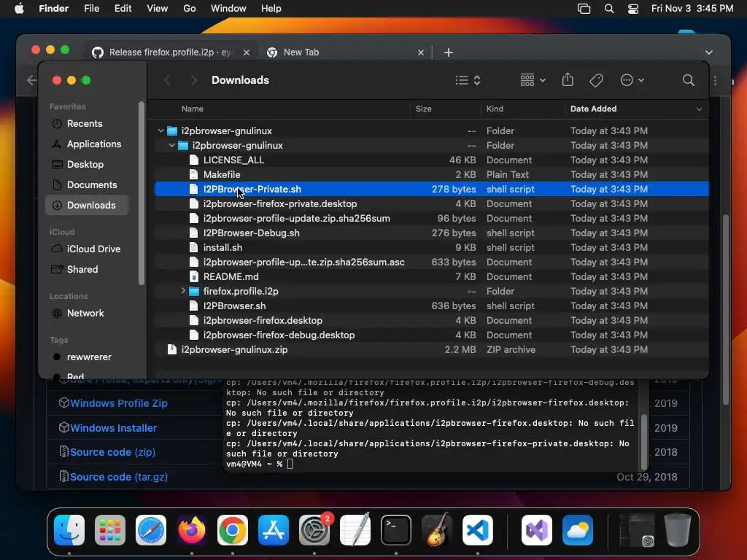Image resolution: width=747 pixels, height=560 pixels.
Task: Launch Firefox from the Dock
Action: click(192, 530)
